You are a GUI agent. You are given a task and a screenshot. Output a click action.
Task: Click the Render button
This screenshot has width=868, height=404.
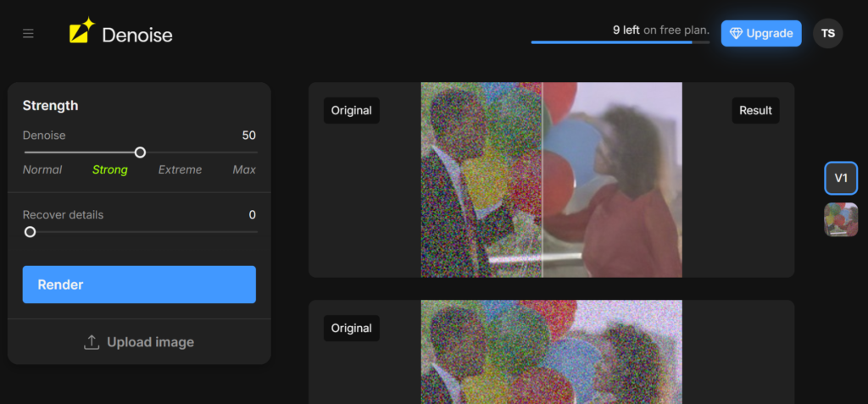click(139, 285)
